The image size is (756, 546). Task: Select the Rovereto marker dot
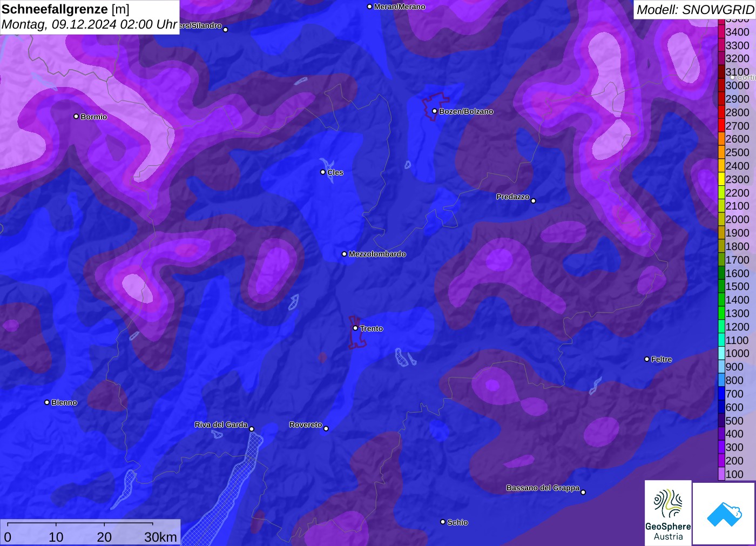(326, 429)
